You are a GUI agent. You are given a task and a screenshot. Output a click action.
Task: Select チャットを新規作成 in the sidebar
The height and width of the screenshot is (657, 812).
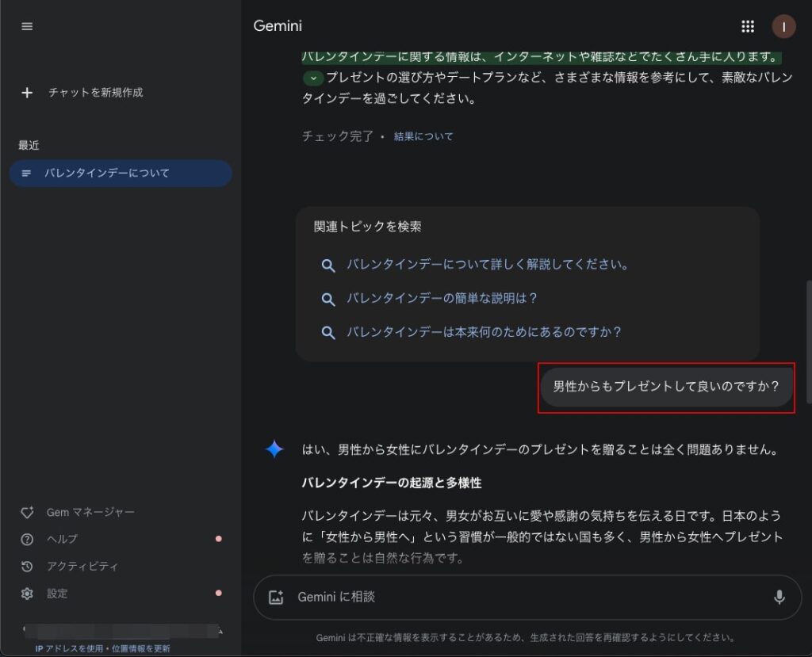pyautogui.click(x=95, y=93)
